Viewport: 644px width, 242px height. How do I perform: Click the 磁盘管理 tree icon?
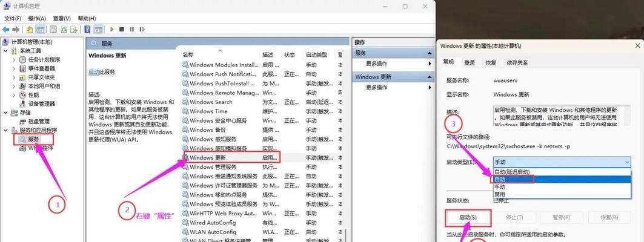(x=22, y=122)
